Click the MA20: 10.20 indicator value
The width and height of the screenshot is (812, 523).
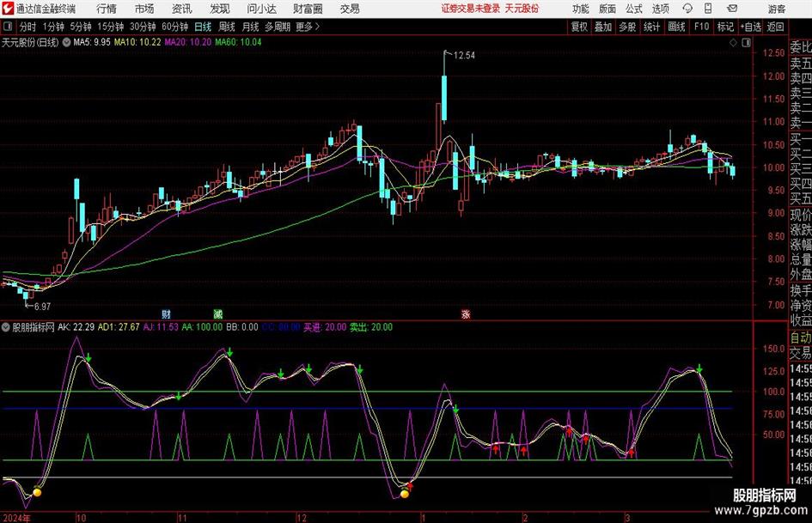188,42
